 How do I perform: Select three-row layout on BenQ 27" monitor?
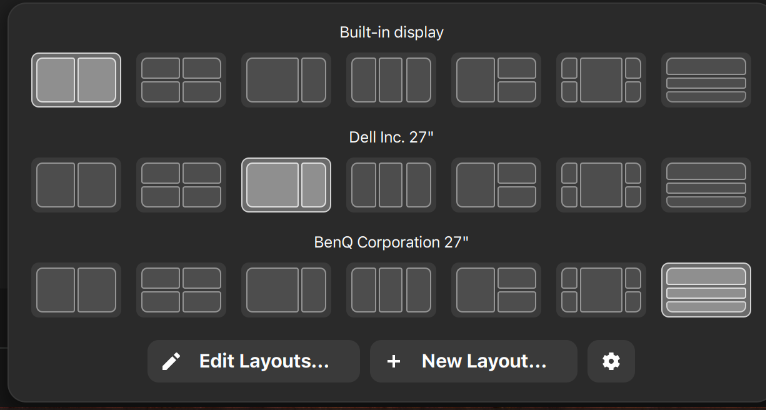tap(706, 290)
